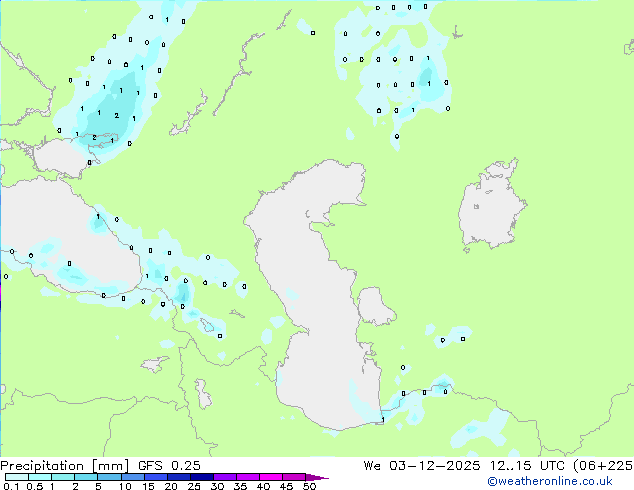This screenshot has height=490, width=634.
Task: Click the Kara-Bogaz-Gol bay east of the Caspian
Action: 375,306
